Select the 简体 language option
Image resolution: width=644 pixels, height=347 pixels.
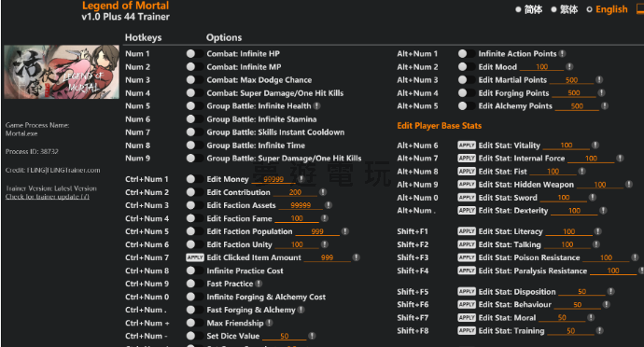click(x=518, y=9)
